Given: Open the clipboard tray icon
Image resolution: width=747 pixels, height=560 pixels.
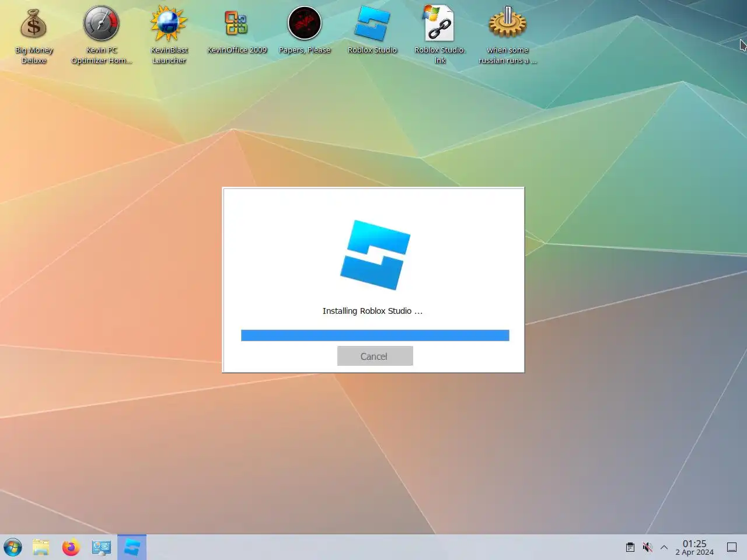Looking at the screenshot, I should click(x=630, y=547).
